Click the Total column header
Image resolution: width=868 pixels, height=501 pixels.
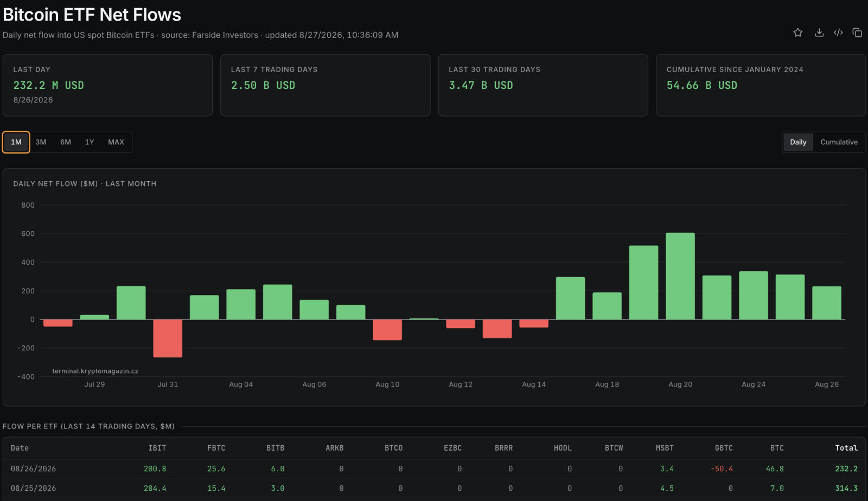846,448
